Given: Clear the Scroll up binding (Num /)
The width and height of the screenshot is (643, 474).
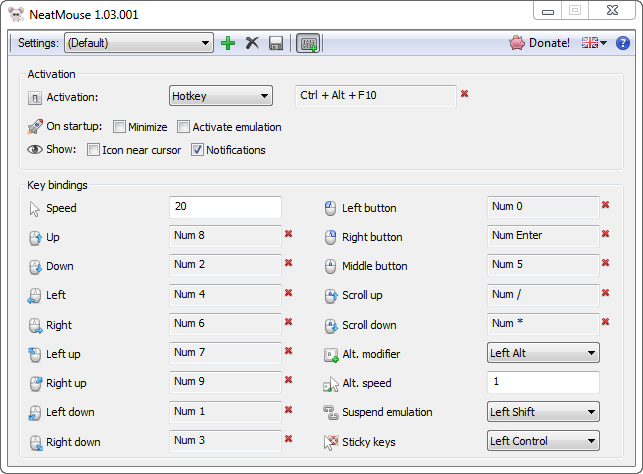Looking at the screenshot, I should pos(605,293).
